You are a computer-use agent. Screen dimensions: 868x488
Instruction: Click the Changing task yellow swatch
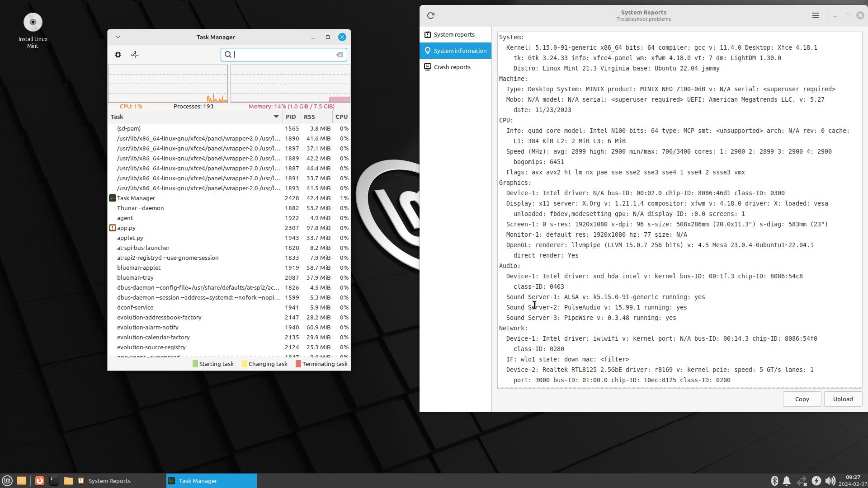245,364
